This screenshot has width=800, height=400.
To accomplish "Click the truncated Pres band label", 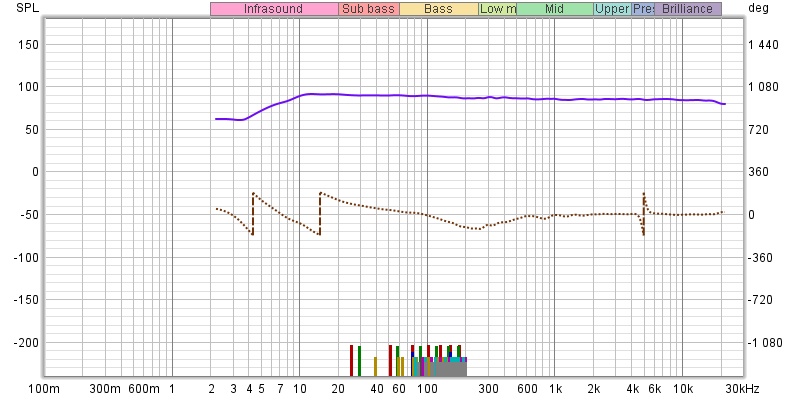I will pos(643,9).
